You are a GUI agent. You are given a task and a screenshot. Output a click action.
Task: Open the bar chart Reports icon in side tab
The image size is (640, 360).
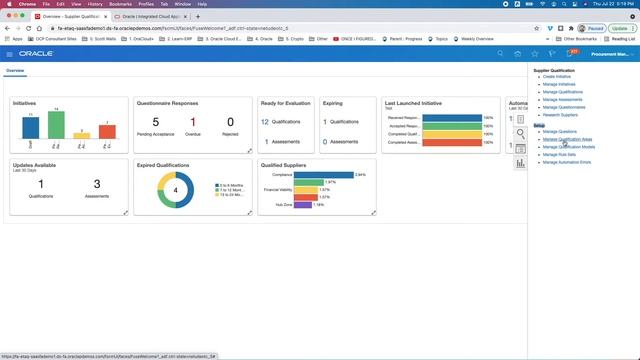click(520, 163)
